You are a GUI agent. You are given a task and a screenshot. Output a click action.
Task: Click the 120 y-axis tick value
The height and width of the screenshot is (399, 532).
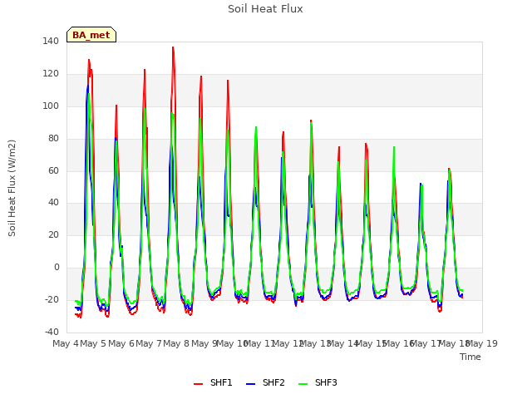[51, 74]
